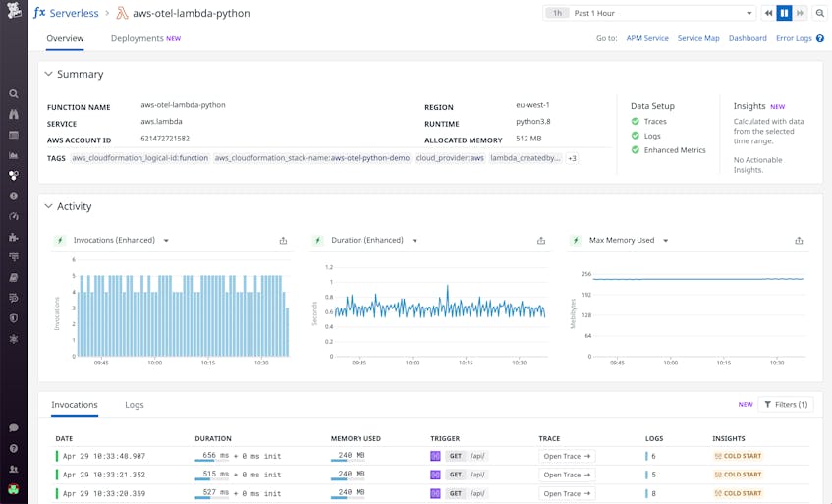Click the shield security icon in sidebar
This screenshot has height=504, width=832.
14,318
